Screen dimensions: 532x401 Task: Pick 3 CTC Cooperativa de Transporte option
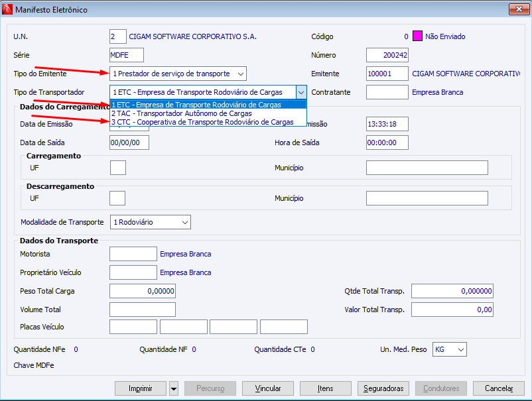click(x=208, y=122)
